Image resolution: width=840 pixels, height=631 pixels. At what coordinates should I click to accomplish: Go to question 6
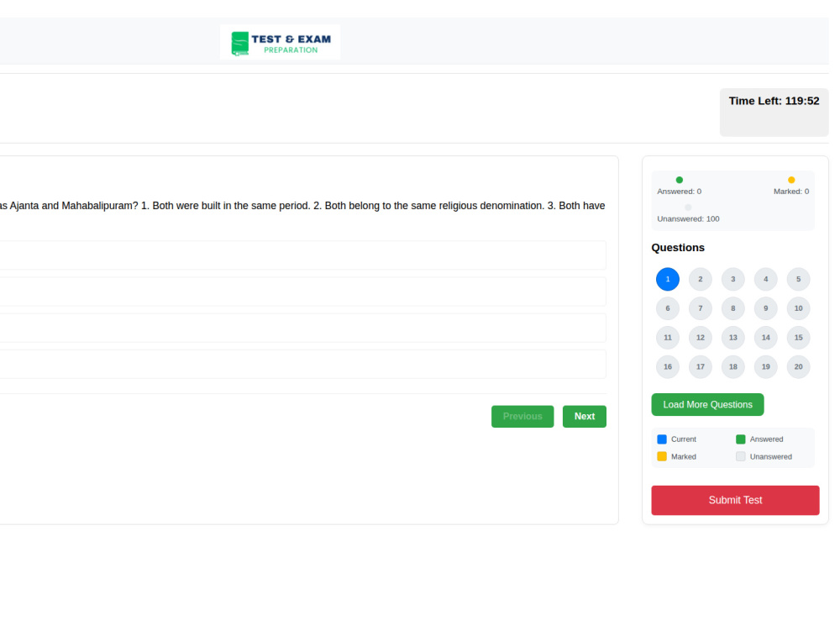668,308
